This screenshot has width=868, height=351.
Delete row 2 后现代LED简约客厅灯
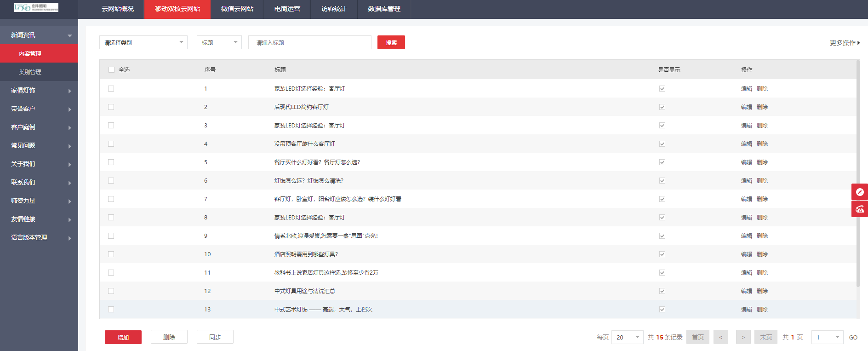(762, 107)
